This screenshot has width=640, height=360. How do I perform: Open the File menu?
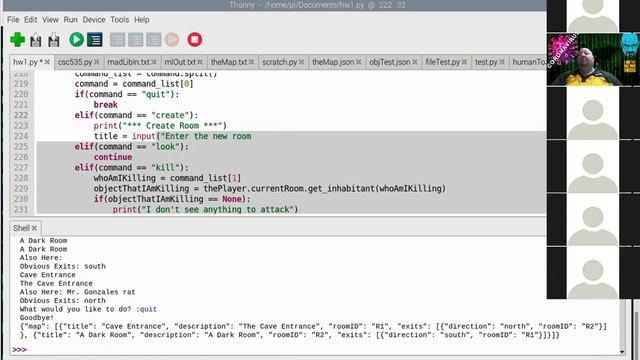[x=13, y=20]
